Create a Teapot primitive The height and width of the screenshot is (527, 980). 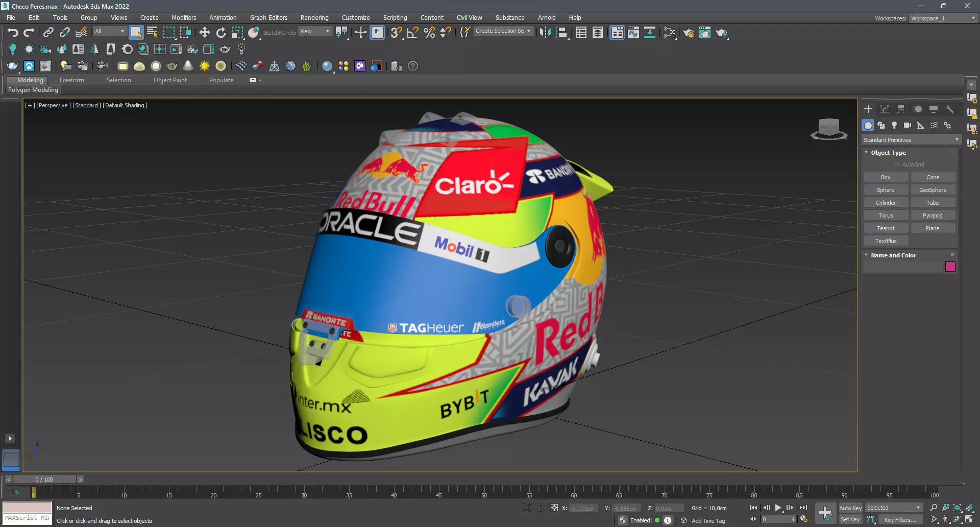(886, 228)
